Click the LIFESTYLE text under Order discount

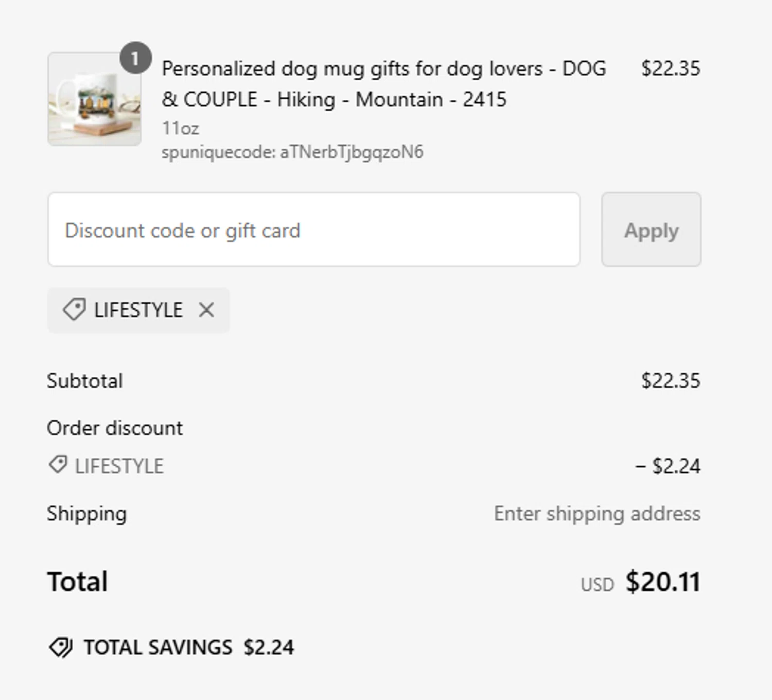119,466
